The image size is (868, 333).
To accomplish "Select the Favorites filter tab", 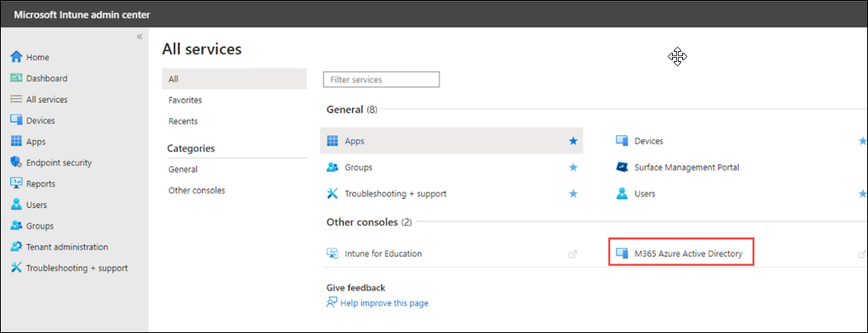I will coord(234,99).
